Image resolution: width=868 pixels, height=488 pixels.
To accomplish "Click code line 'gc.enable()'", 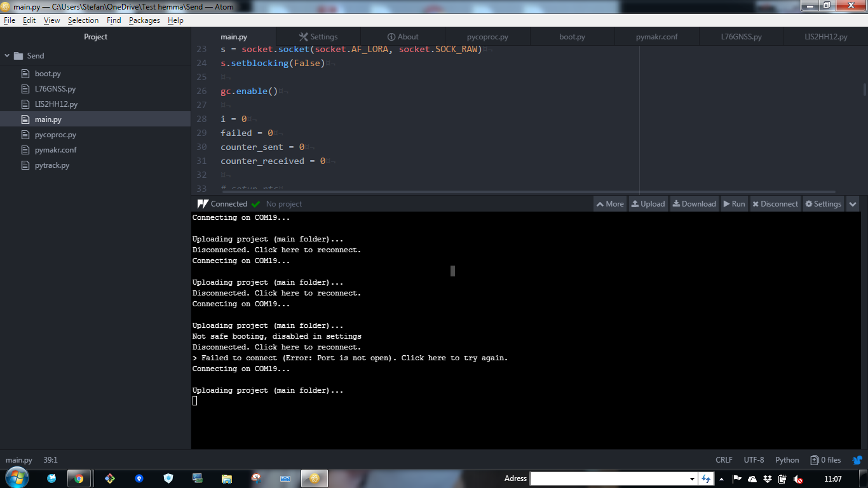I will [x=249, y=91].
